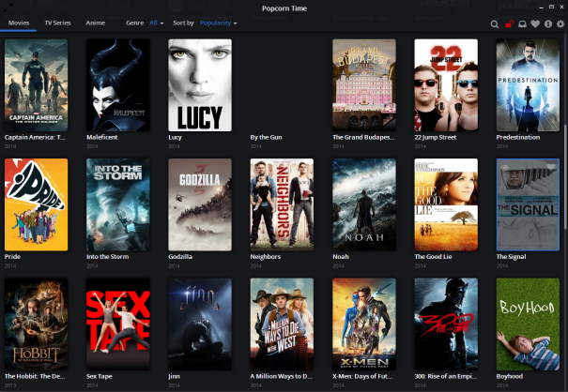Open the Maleficent poster
Image resolution: width=568 pixels, height=392 pixels.
click(117, 85)
